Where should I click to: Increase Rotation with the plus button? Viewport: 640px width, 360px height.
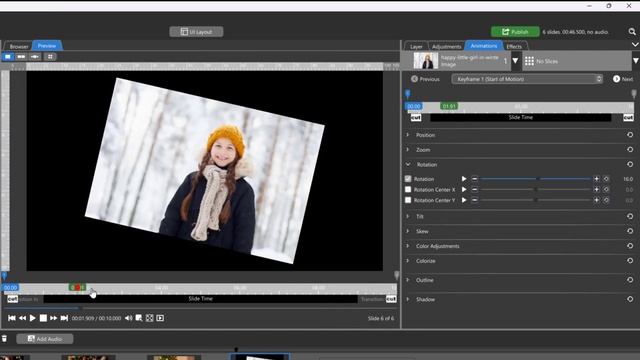[x=596, y=179]
